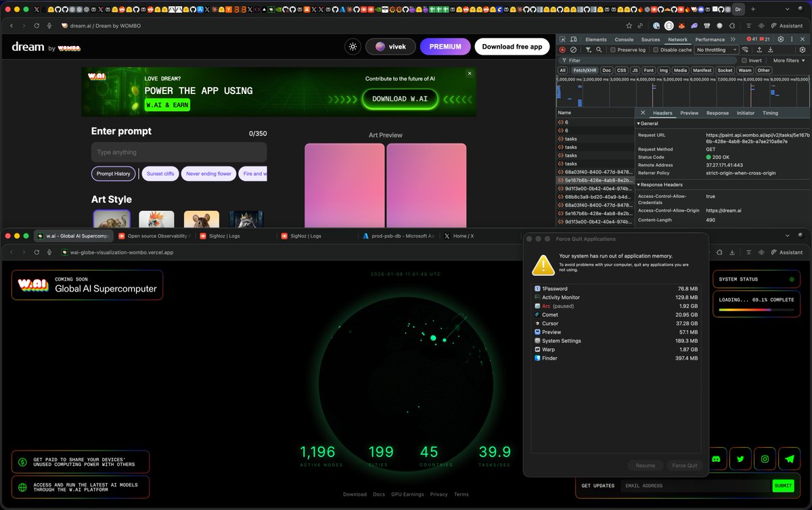The width and height of the screenshot is (812, 510).
Task: Close the W.AI banner ad
Action: coord(469,73)
